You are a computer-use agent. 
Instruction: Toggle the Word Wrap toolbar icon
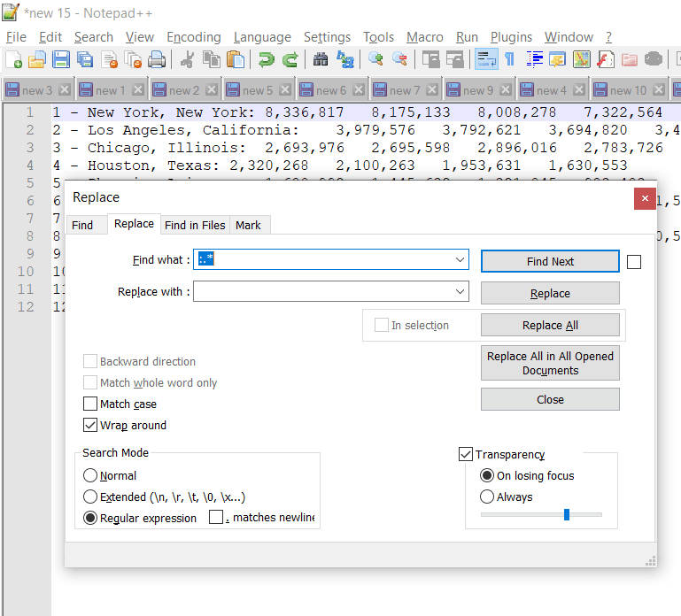coord(486,59)
